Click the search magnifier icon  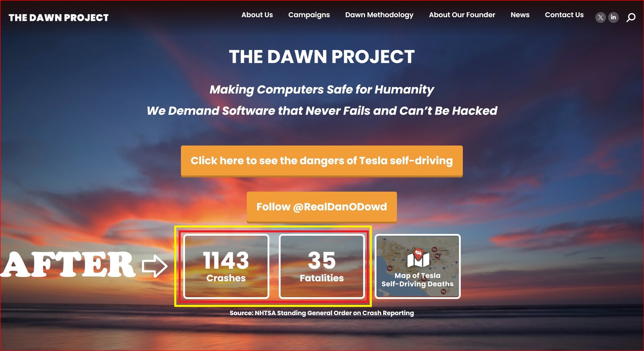[631, 18]
